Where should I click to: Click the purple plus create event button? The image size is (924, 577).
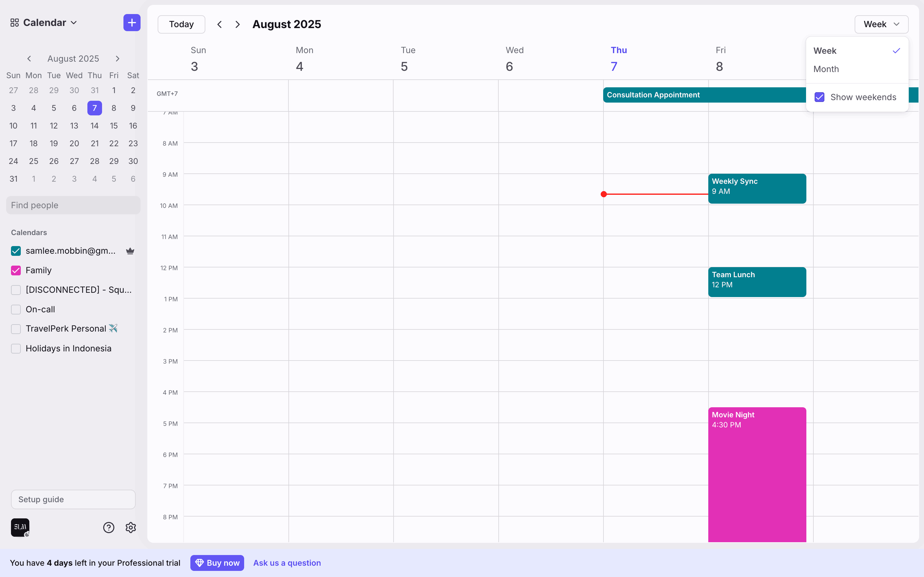point(132,23)
